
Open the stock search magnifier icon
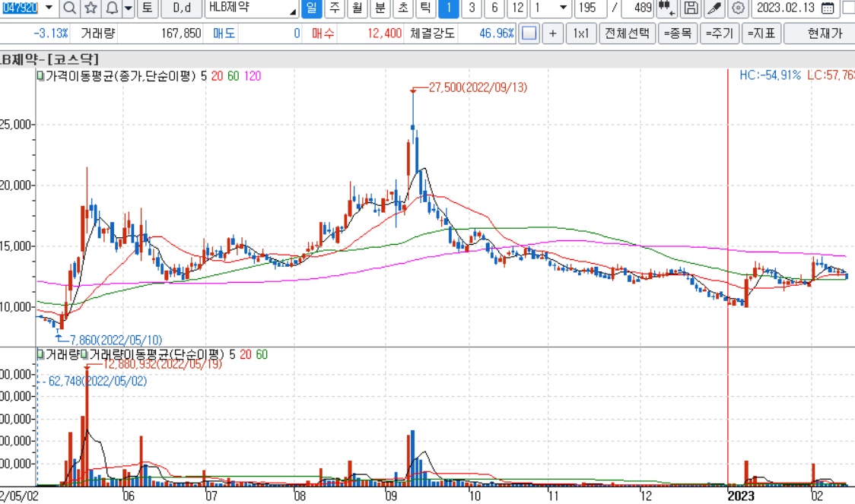(69, 8)
